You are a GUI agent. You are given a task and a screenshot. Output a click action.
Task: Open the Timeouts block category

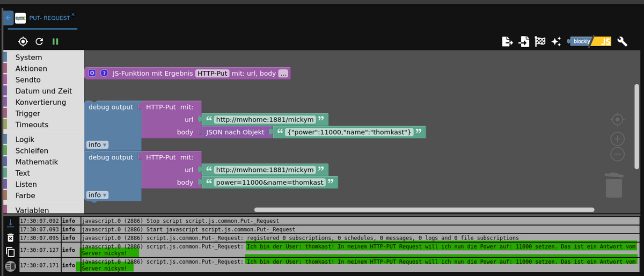coord(32,125)
